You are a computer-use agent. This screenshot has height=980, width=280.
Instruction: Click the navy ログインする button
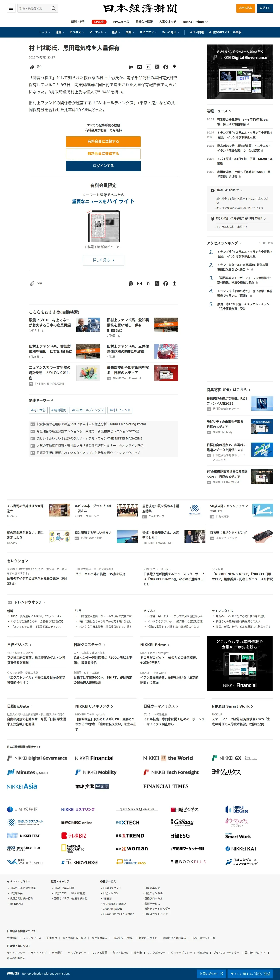[103, 166]
